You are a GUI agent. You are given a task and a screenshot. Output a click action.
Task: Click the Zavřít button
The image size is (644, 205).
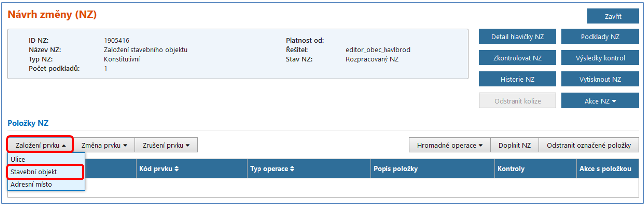click(x=613, y=16)
